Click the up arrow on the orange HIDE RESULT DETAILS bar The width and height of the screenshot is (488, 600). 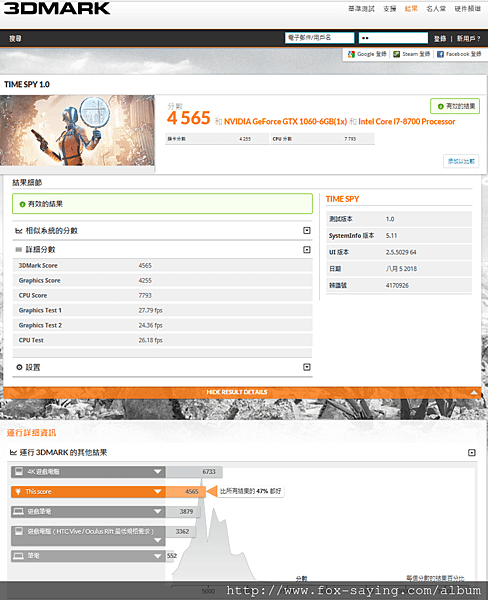click(x=474, y=392)
